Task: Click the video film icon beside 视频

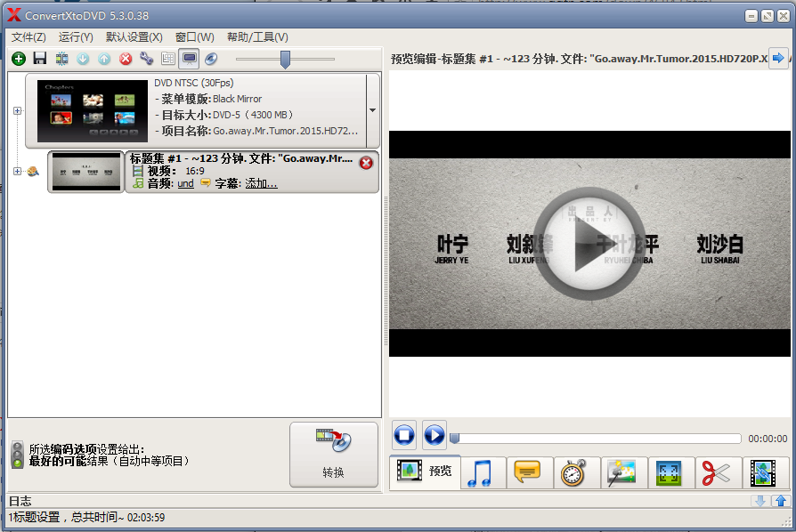Action: [138, 171]
